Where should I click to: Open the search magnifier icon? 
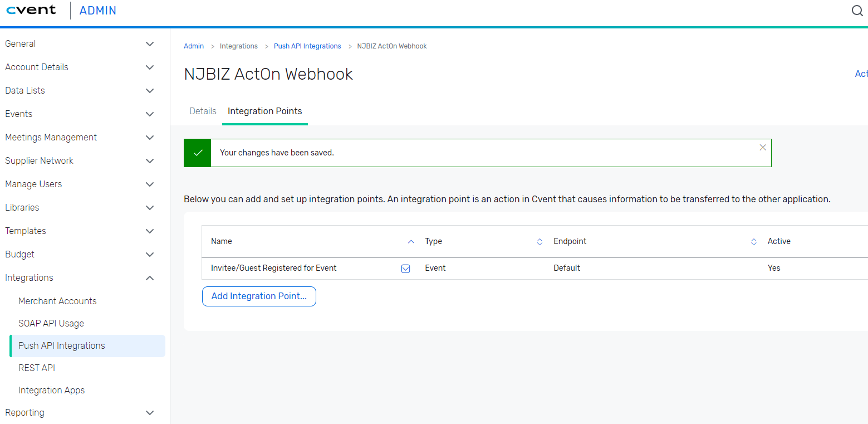pos(857,11)
